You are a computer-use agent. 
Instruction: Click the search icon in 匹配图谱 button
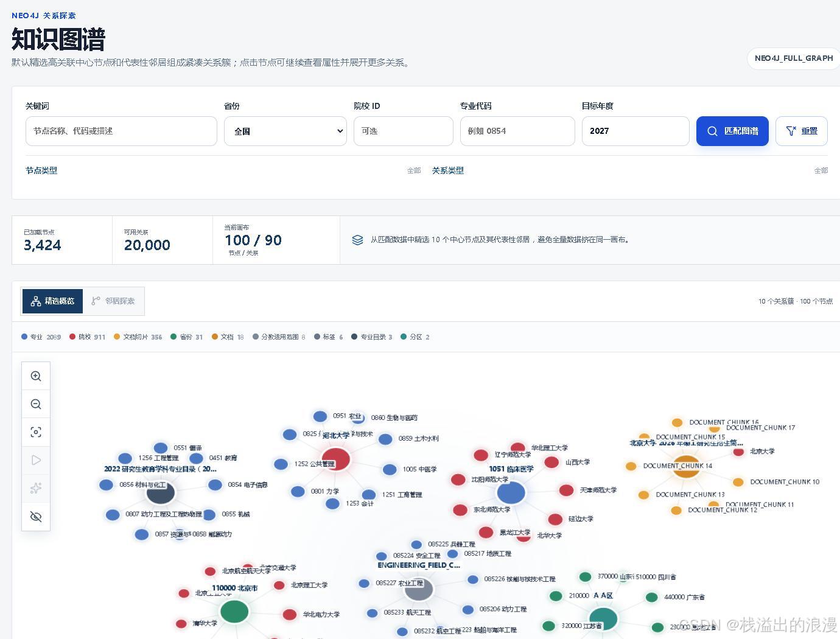pyautogui.click(x=712, y=131)
